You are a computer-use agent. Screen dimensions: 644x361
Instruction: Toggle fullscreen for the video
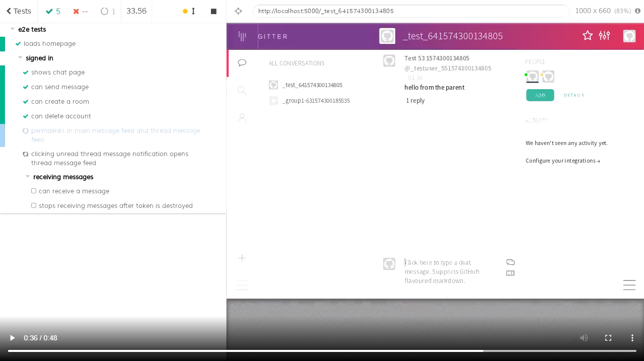608,338
